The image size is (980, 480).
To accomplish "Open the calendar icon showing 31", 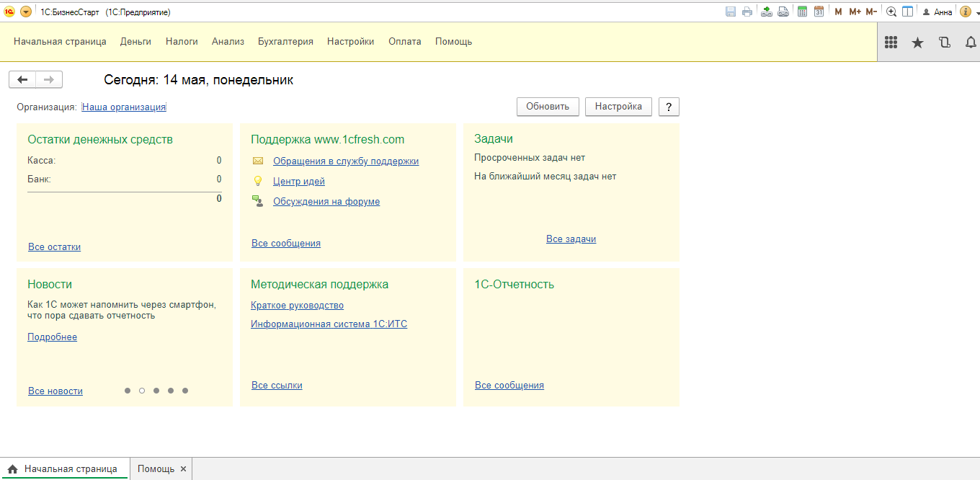I will [x=819, y=12].
